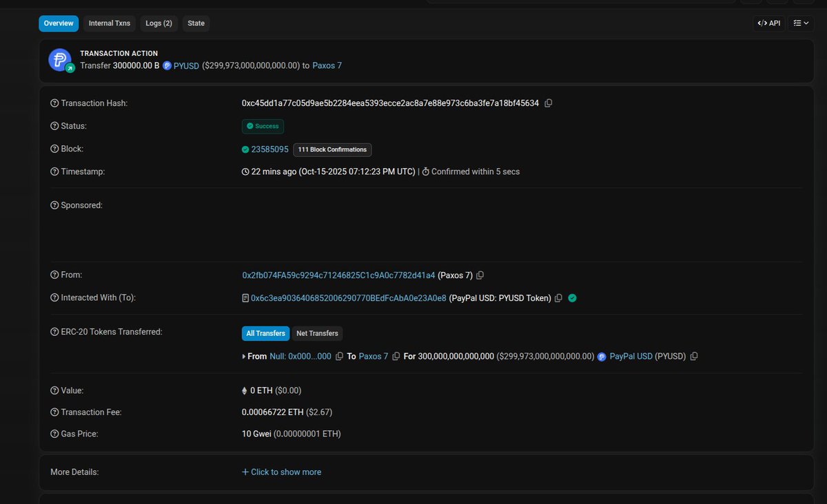The image size is (827, 504).
Task: Copy the transaction hash to clipboard
Action: point(549,103)
